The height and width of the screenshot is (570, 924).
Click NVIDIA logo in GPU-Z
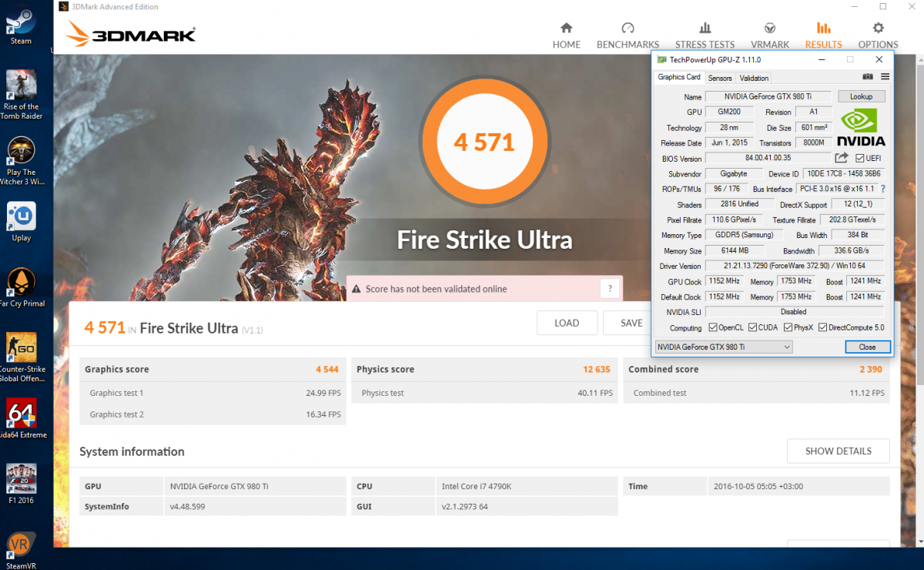(861, 127)
